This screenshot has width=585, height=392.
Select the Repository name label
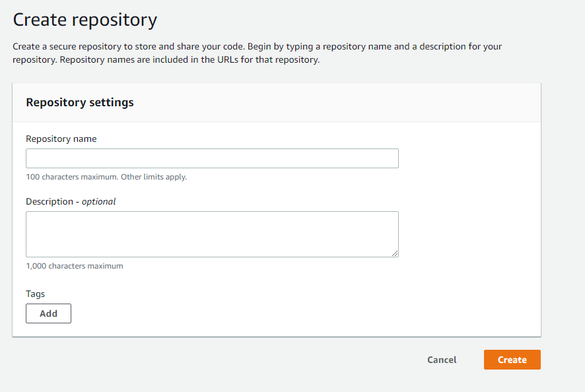tap(61, 139)
